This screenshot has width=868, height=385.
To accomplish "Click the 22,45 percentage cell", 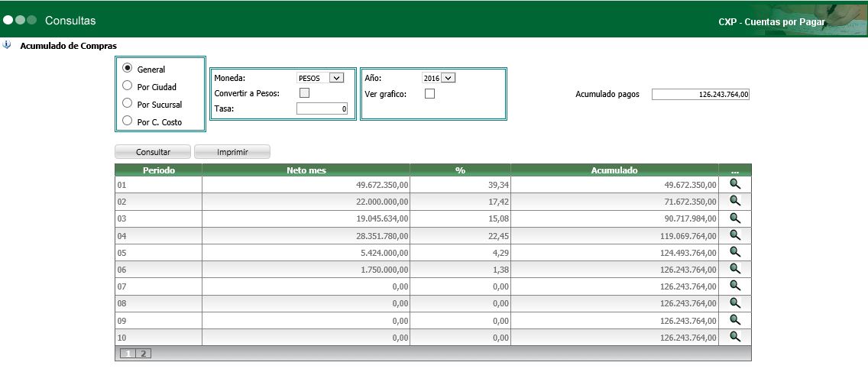I will 460,235.
